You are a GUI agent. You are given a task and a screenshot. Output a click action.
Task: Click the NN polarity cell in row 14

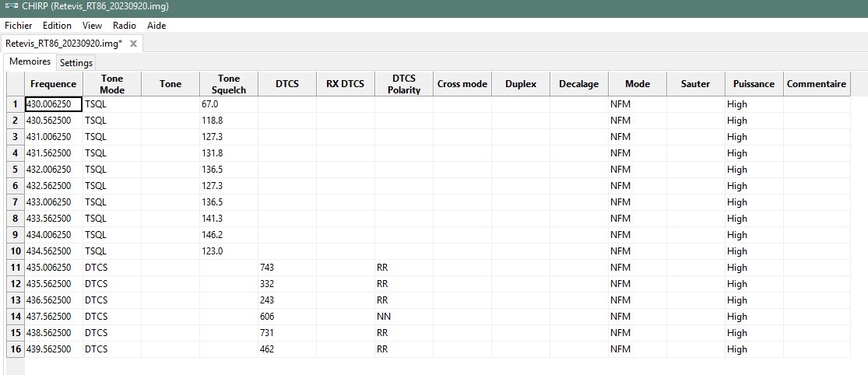tap(404, 317)
